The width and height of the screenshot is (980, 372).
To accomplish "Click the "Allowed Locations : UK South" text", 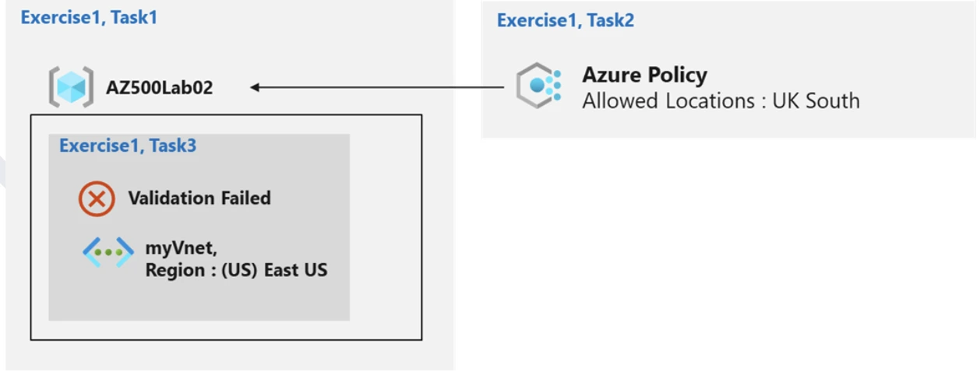I will pos(721,100).
